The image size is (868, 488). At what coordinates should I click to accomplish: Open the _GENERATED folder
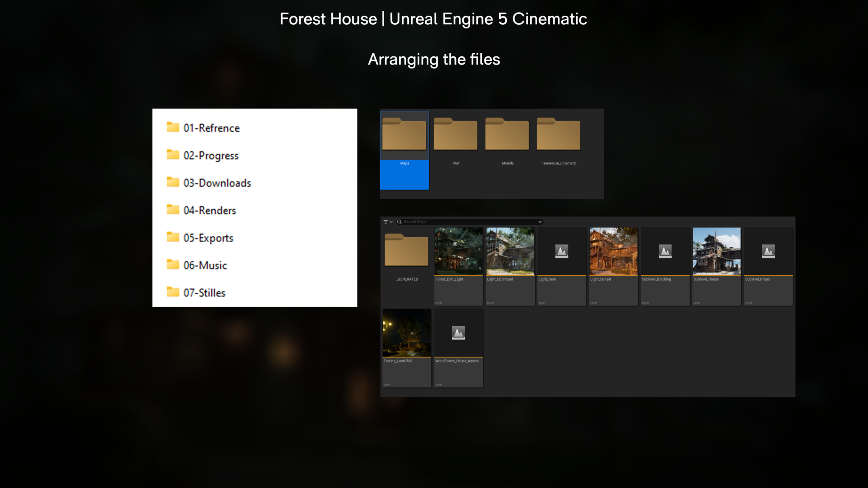[407, 250]
